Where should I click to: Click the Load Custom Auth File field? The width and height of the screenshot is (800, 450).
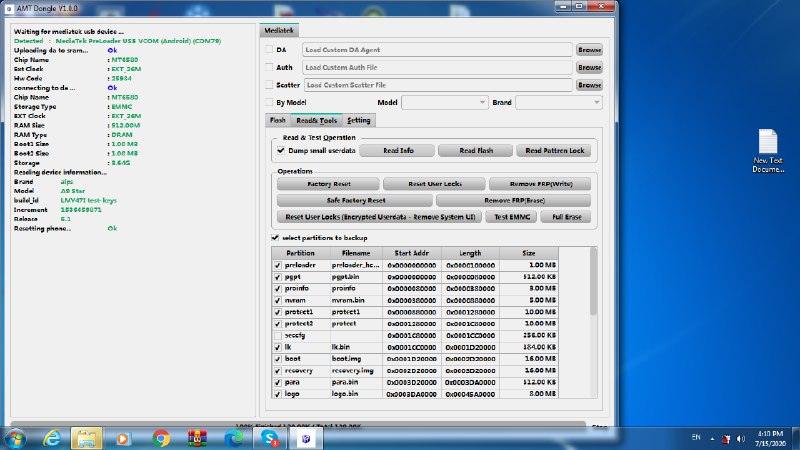coord(437,67)
